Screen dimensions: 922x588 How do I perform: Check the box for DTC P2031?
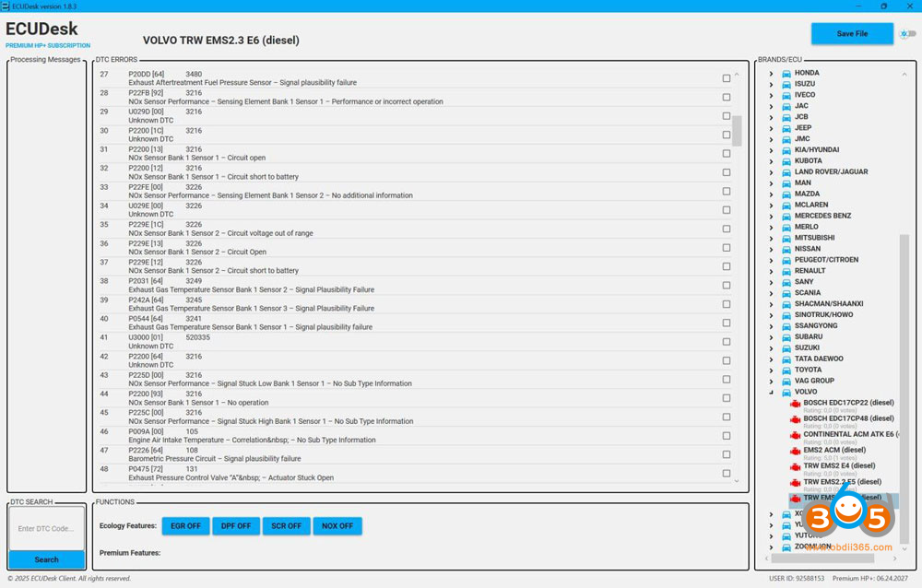[x=727, y=284]
